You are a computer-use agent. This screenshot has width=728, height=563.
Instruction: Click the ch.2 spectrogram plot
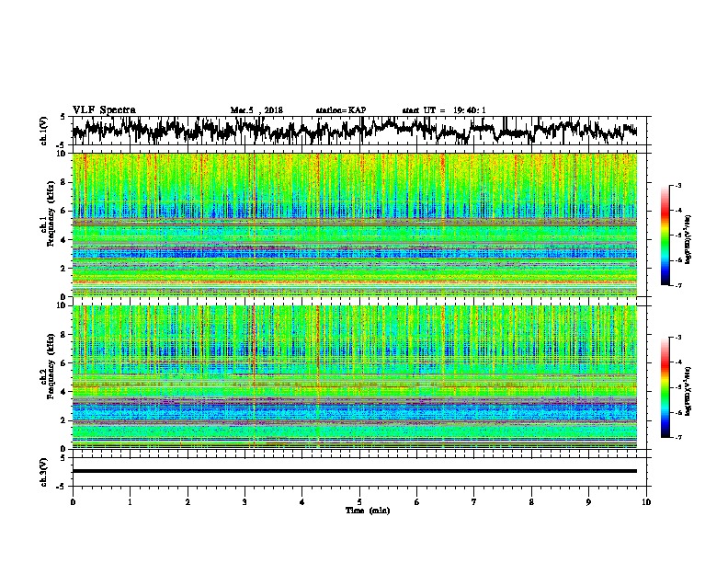[355, 377]
